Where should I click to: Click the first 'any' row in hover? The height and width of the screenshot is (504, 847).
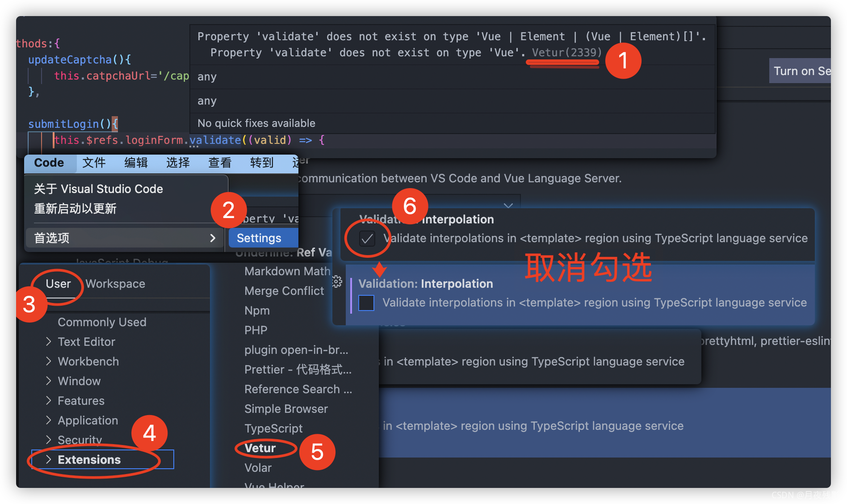pyautogui.click(x=453, y=77)
